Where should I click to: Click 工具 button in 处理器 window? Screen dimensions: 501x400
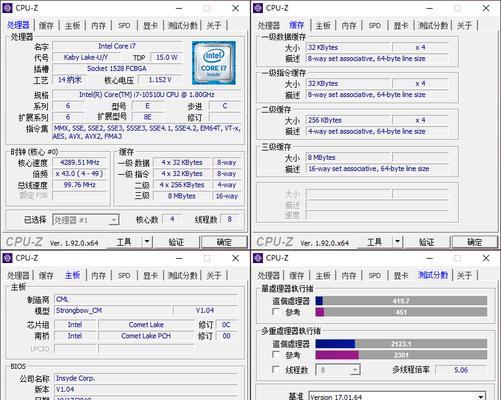coord(125,242)
